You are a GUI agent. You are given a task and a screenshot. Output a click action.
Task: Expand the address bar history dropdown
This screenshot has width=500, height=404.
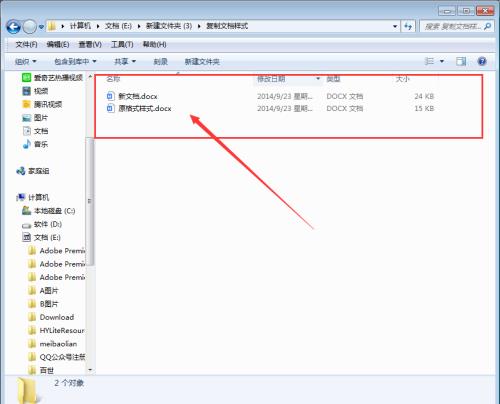(395, 26)
